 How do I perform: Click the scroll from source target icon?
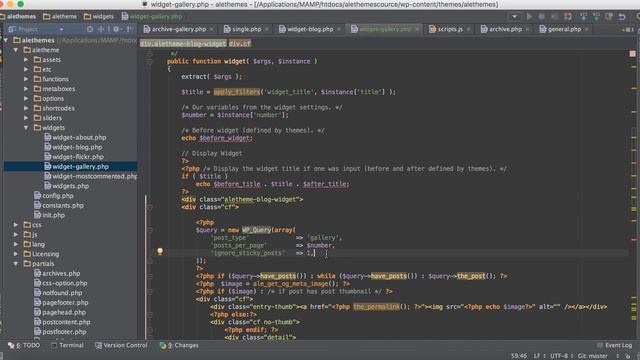90,29
